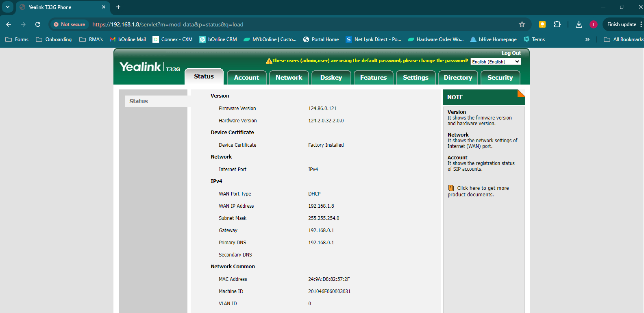Image resolution: width=644 pixels, height=313 pixels.
Task: Click the firmware version value 124.86.0.121
Action: [x=322, y=109]
